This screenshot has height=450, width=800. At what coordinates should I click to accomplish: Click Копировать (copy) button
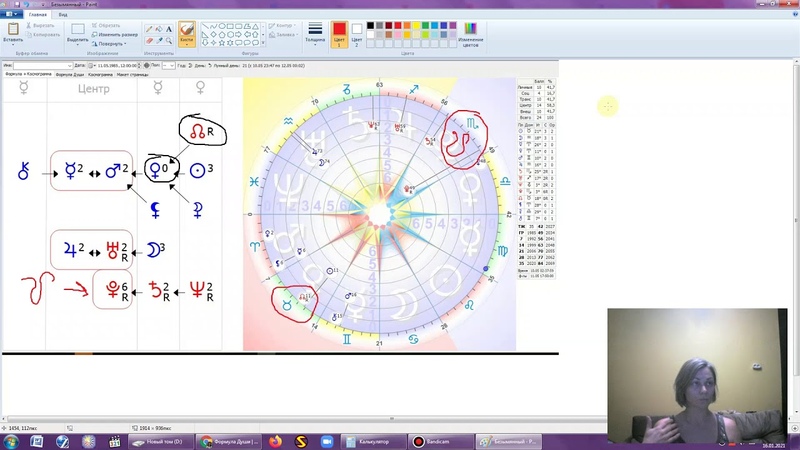[43, 35]
